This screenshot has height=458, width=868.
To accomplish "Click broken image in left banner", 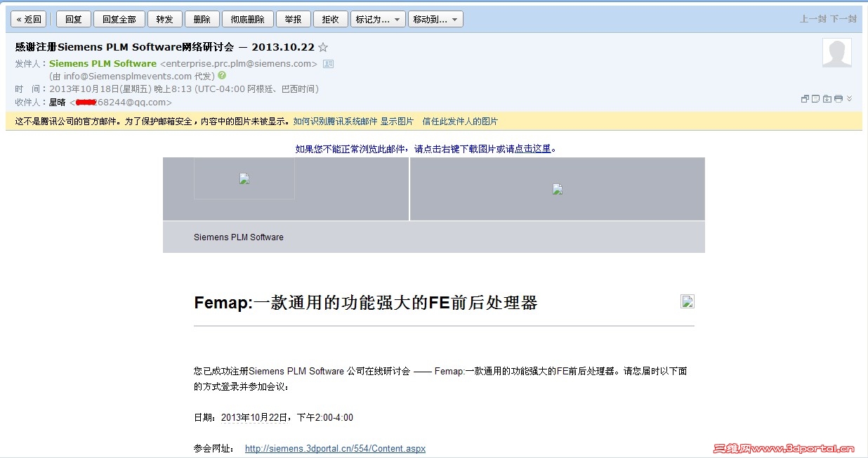I will [244, 178].
